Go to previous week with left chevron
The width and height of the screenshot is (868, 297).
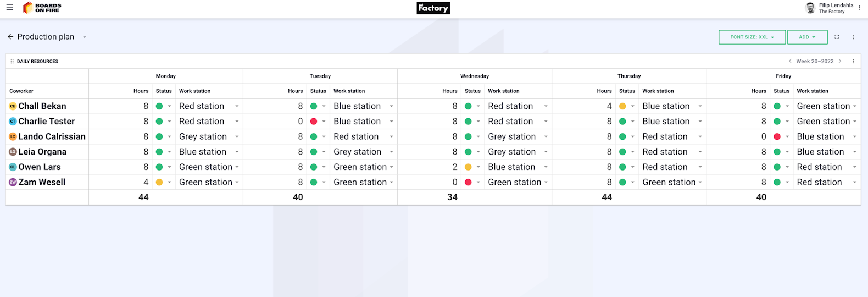790,61
